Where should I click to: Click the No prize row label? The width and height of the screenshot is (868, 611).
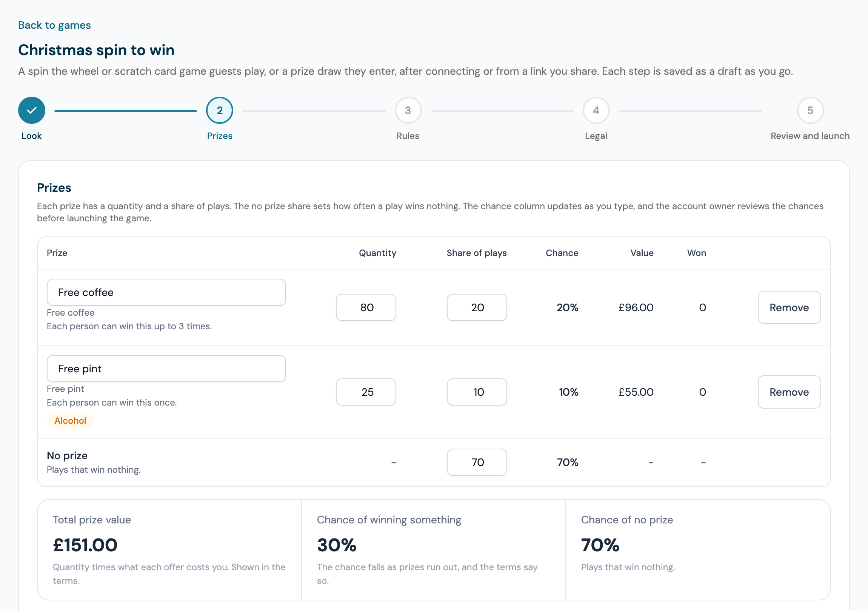[x=67, y=455]
